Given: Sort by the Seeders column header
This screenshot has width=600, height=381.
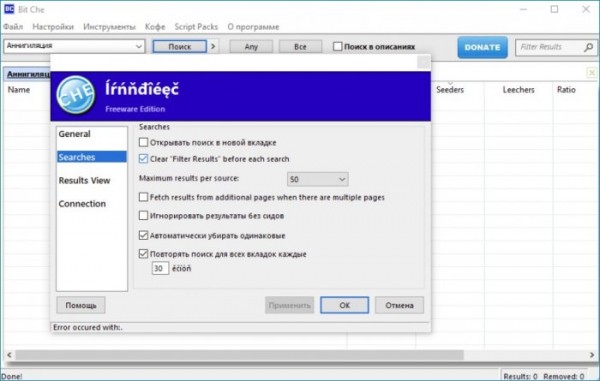Looking at the screenshot, I should coord(450,90).
